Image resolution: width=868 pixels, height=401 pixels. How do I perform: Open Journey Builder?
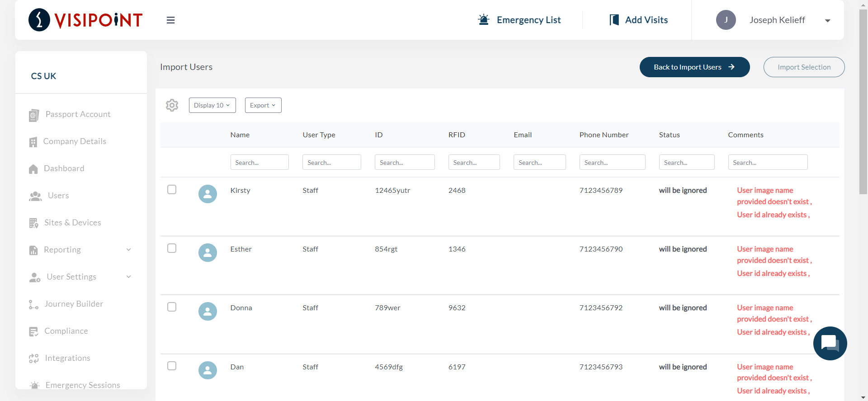pos(74,304)
